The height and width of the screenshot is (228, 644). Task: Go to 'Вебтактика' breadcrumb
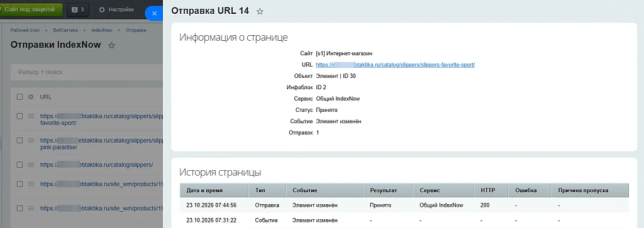tap(65, 30)
